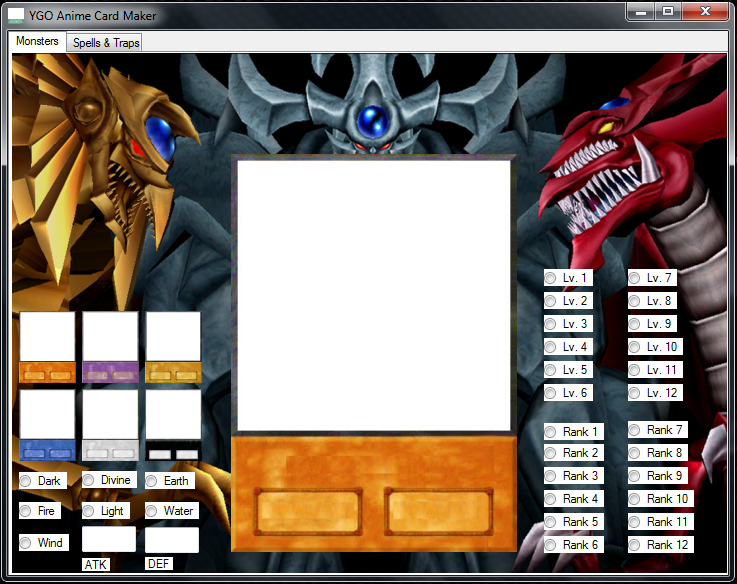
Task: Pick the Rank 1 option
Action: click(x=574, y=432)
